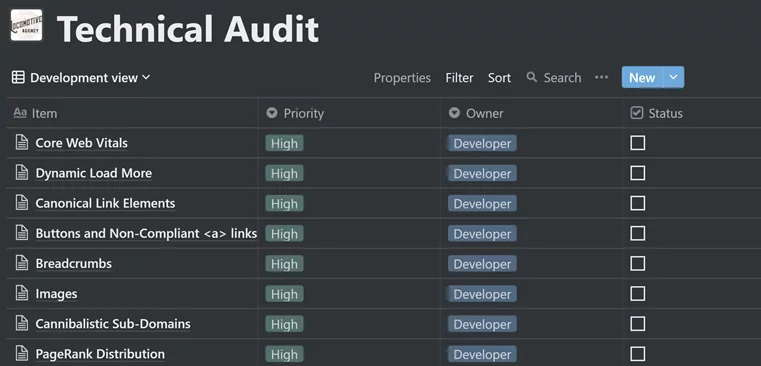Screen dimensions: 761x366
Task: Open the Dynamic Load More page
Action: click(x=94, y=173)
